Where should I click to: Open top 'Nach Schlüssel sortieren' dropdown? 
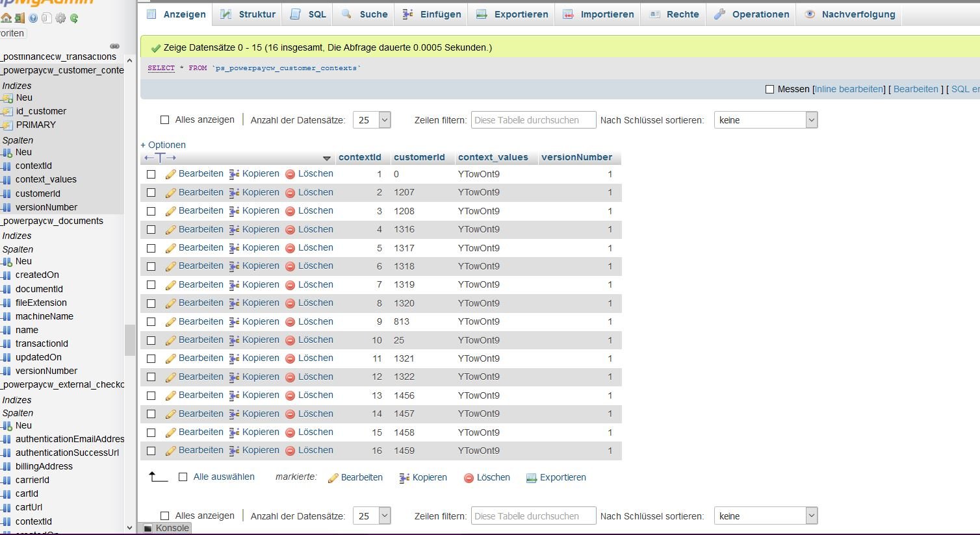(766, 120)
